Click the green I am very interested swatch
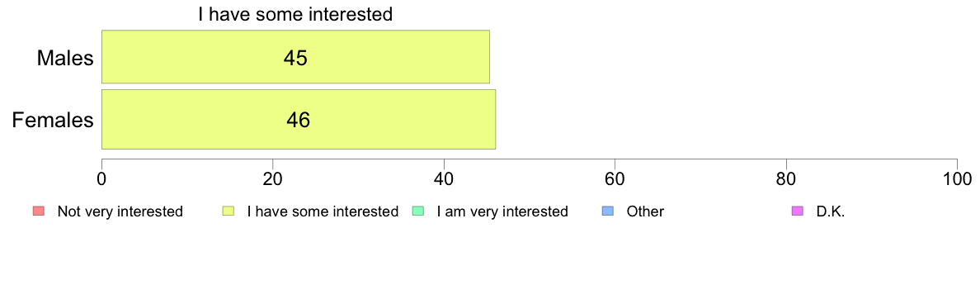The image size is (980, 304). pyautogui.click(x=419, y=211)
